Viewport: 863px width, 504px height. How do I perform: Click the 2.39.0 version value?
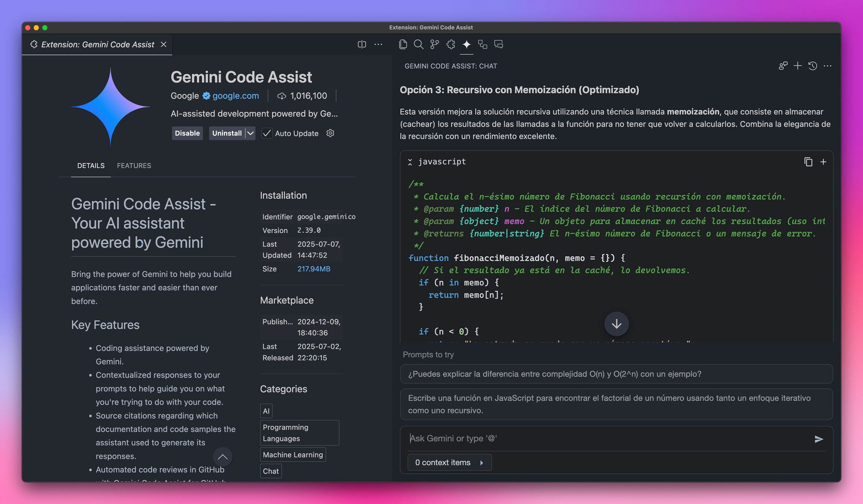point(309,230)
